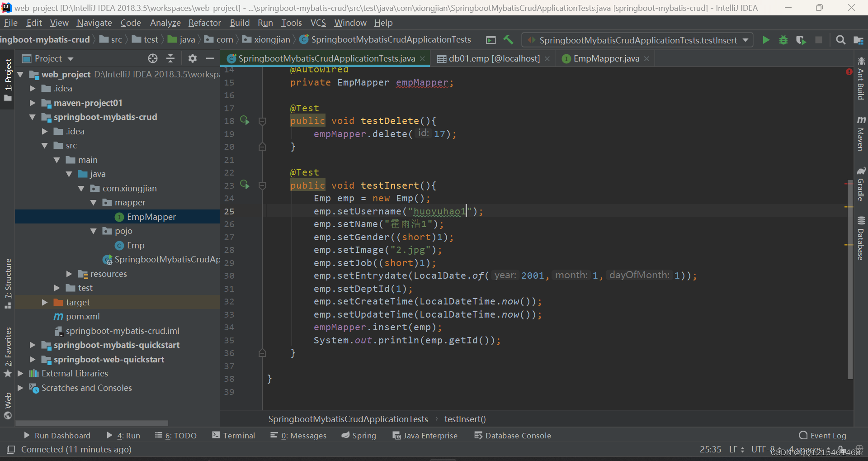Run testDelete via gutter icon on line 18

pos(245,120)
